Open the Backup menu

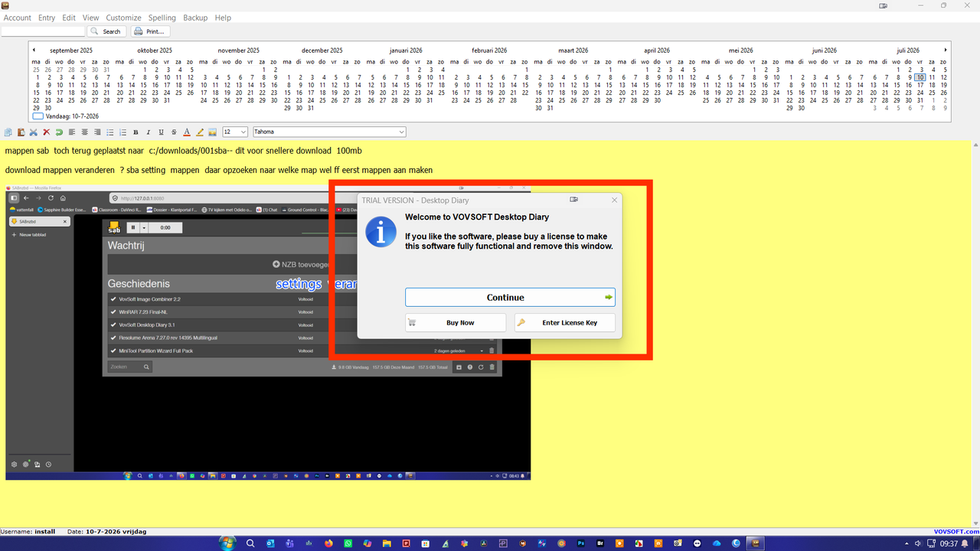point(195,18)
